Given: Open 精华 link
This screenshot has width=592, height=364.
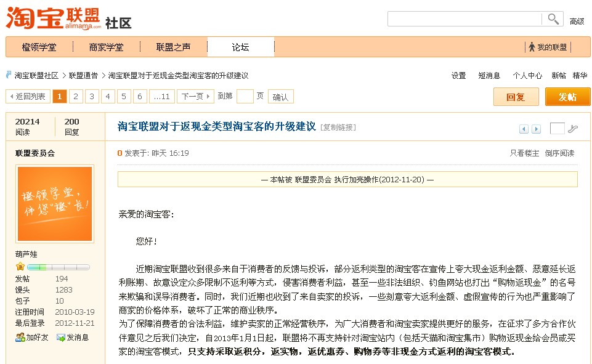Looking at the screenshot, I should [580, 76].
